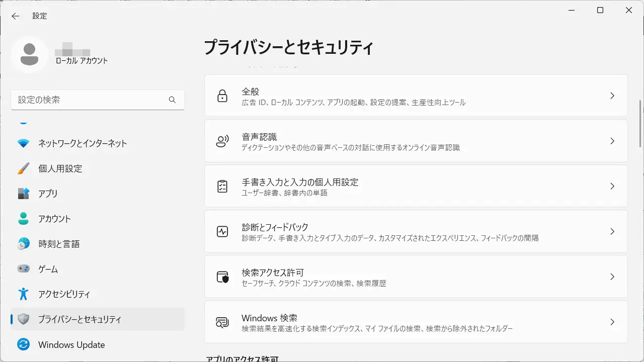Click the Windows Update sync icon

click(x=23, y=344)
